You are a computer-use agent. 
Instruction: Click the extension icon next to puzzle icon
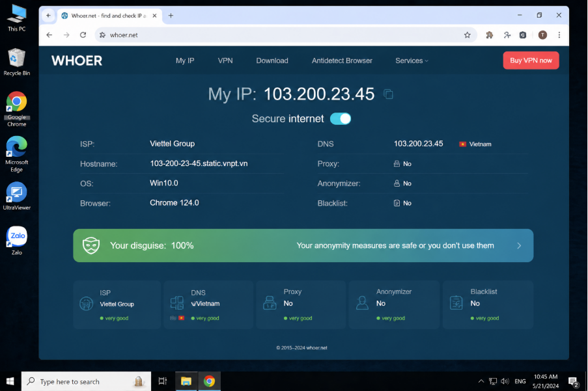tap(507, 35)
